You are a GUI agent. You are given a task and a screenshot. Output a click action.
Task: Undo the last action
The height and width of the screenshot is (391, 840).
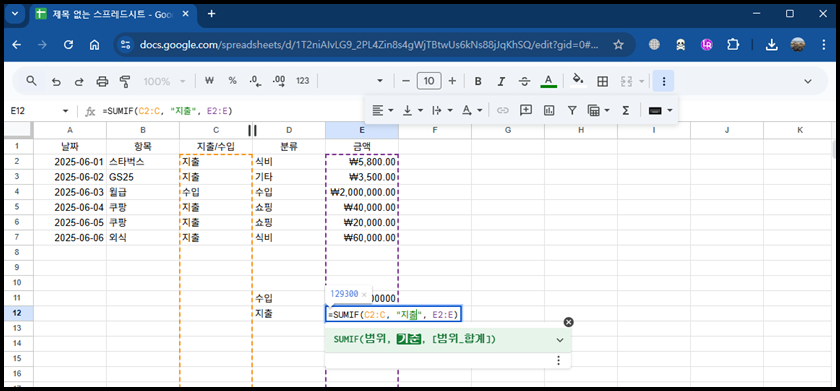point(56,81)
